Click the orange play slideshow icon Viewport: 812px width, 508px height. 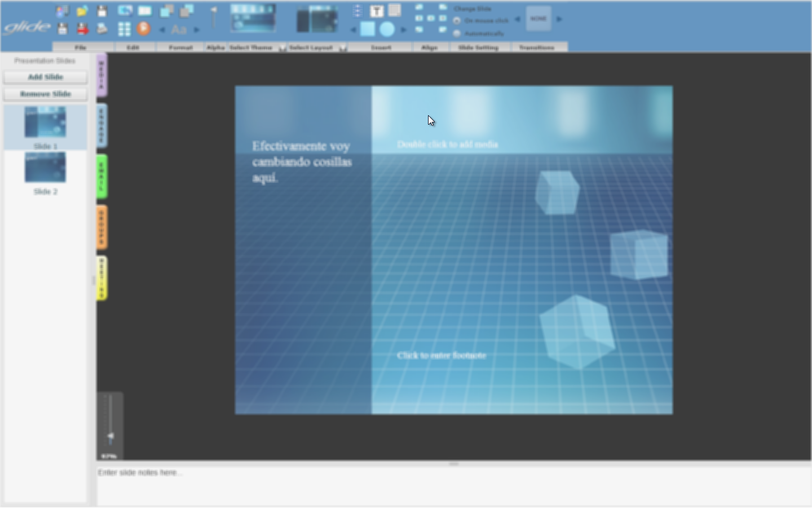coord(144,28)
